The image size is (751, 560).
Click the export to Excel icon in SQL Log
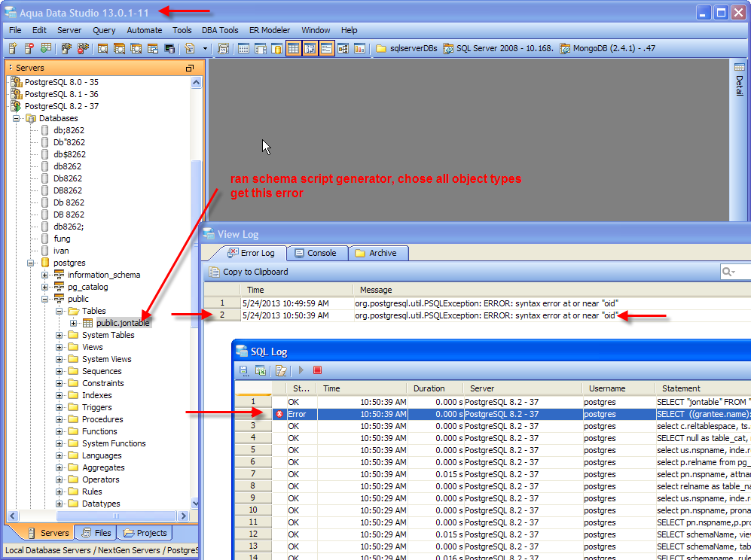point(260,370)
